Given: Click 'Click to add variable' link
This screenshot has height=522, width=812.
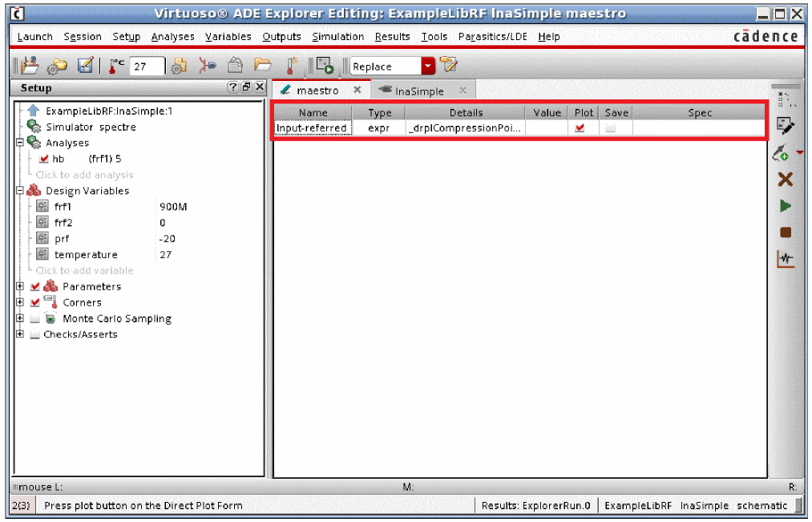Looking at the screenshot, I should [84, 270].
